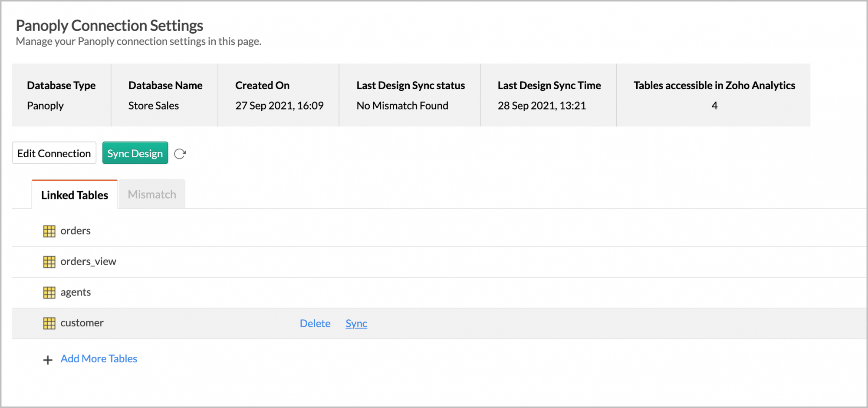Open the Linked Tables tab
The width and height of the screenshot is (868, 408).
tap(74, 195)
